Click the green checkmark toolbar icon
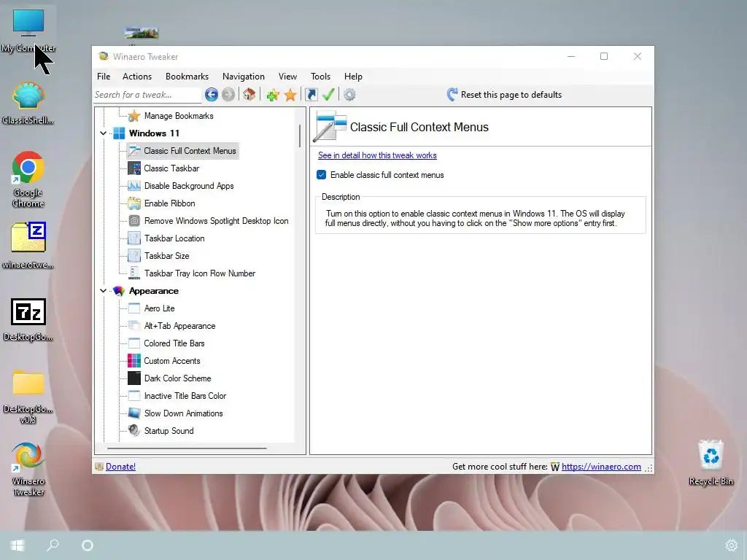The height and width of the screenshot is (560, 747). [x=328, y=94]
